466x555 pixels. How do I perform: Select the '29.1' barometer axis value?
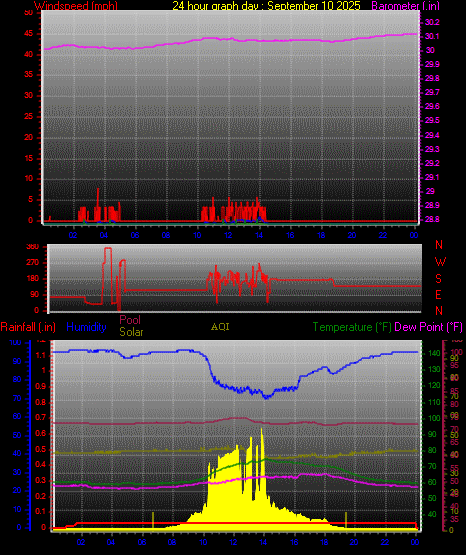tap(432, 177)
